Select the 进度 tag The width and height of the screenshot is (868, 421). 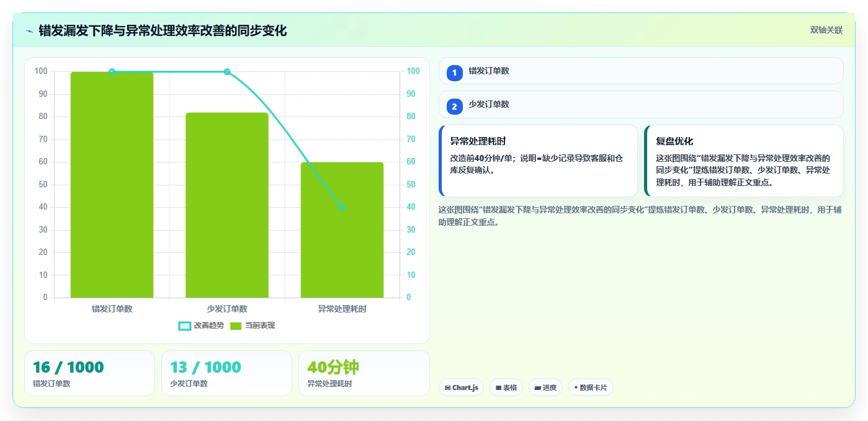[x=545, y=388]
